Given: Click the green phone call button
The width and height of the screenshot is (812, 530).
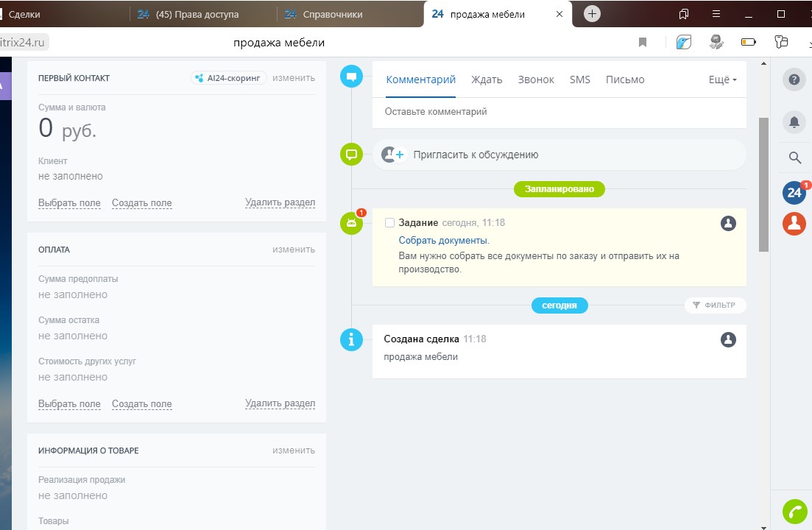Looking at the screenshot, I should point(795,512).
